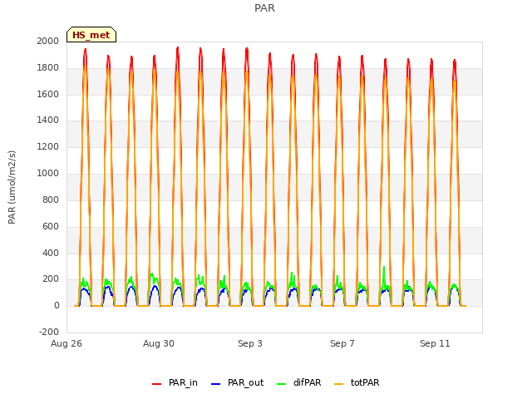
Task: Click the HS_met annotation label
Action: (91, 35)
